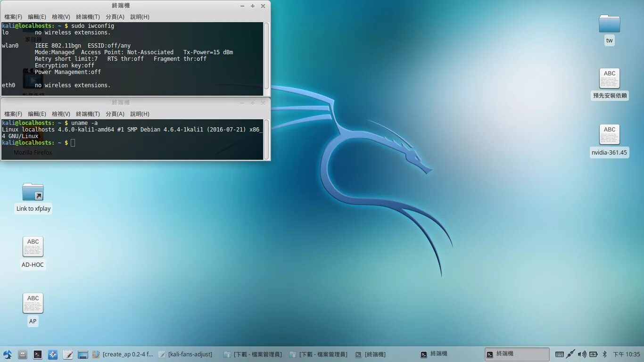Screen dimensions: 644x362
Task: Click the scrollbar of the uname terminal
Action: click(x=266, y=139)
